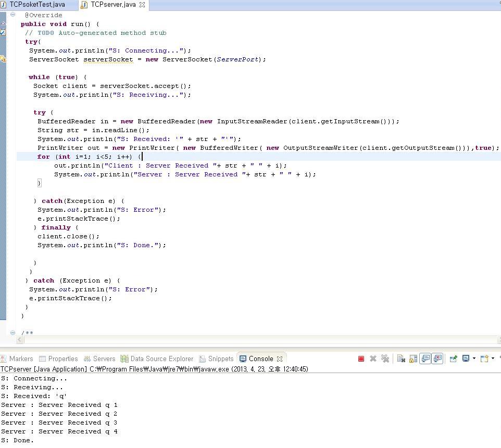The width and height of the screenshot is (501, 448).
Task: Switch to the Servers view tab
Action: point(99,359)
